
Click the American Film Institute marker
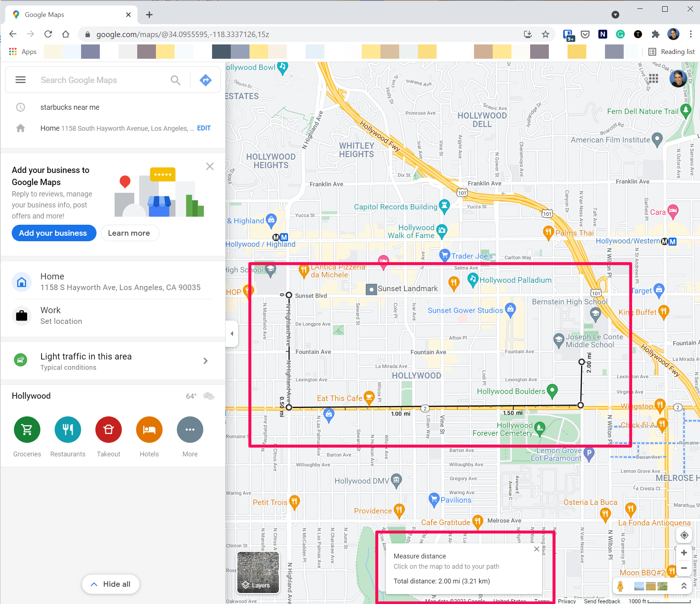(657, 140)
